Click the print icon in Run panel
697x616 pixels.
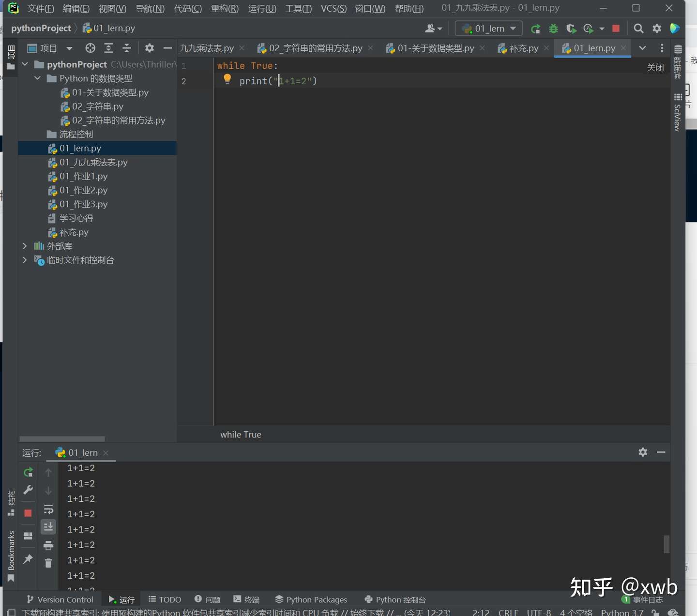coord(48,545)
